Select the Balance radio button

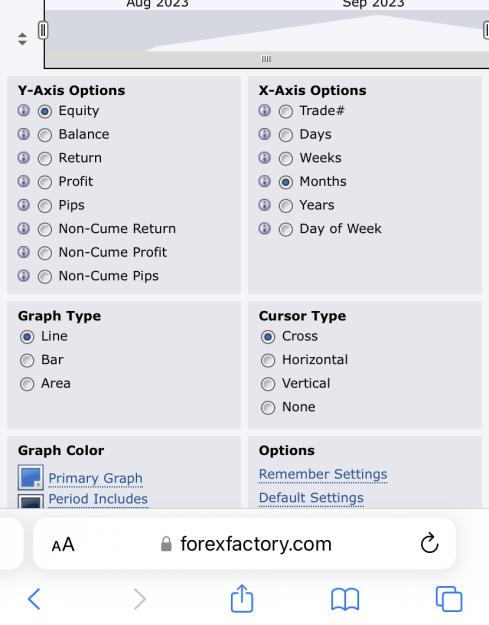pyautogui.click(x=45, y=135)
